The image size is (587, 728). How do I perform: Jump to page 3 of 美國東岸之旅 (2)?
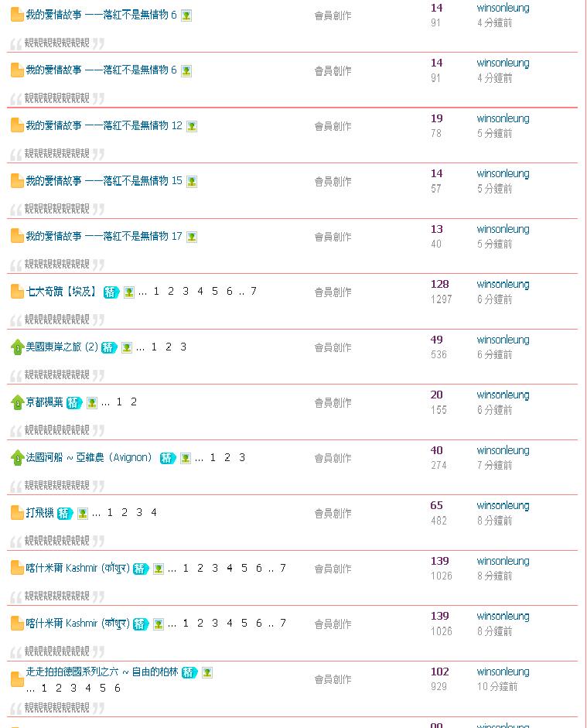183,347
